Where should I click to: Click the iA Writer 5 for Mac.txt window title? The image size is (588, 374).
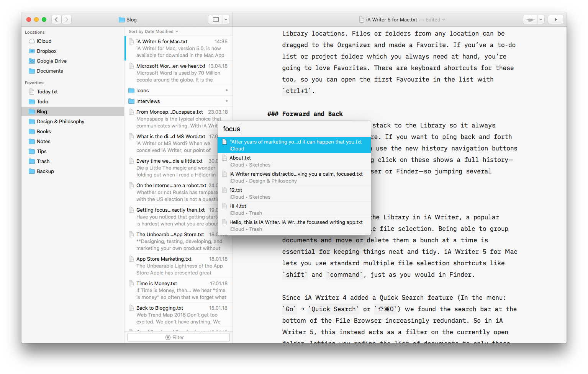click(391, 20)
